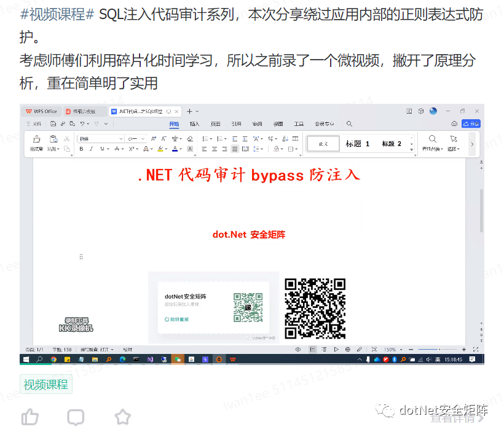
Task: Click the WPS vertical scrollbar
Action: (x=481, y=211)
